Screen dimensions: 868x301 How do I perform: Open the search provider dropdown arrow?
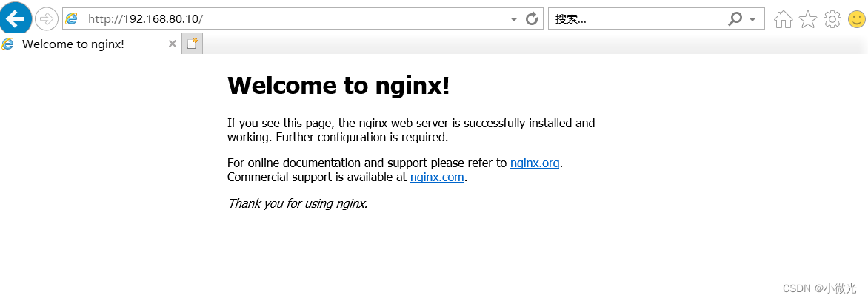click(752, 20)
